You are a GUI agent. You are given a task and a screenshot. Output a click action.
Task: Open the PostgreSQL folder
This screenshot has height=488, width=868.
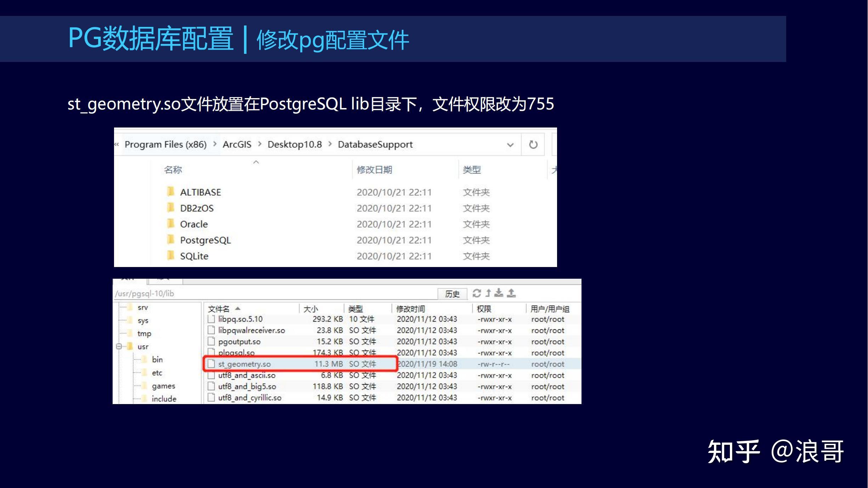coord(205,240)
